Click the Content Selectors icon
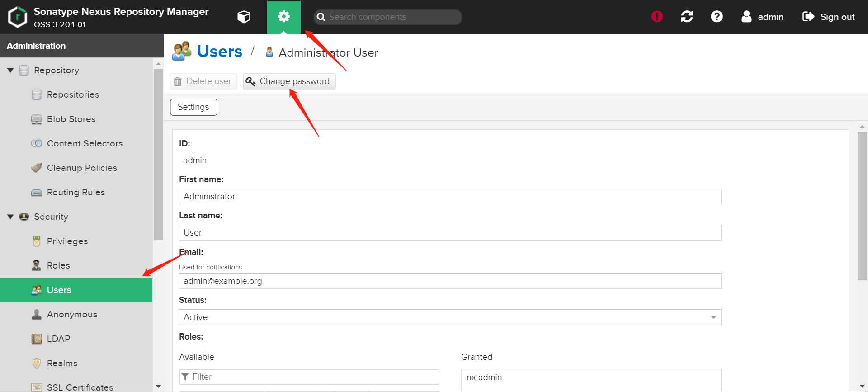Screen dimensions: 868x392 [37, 143]
